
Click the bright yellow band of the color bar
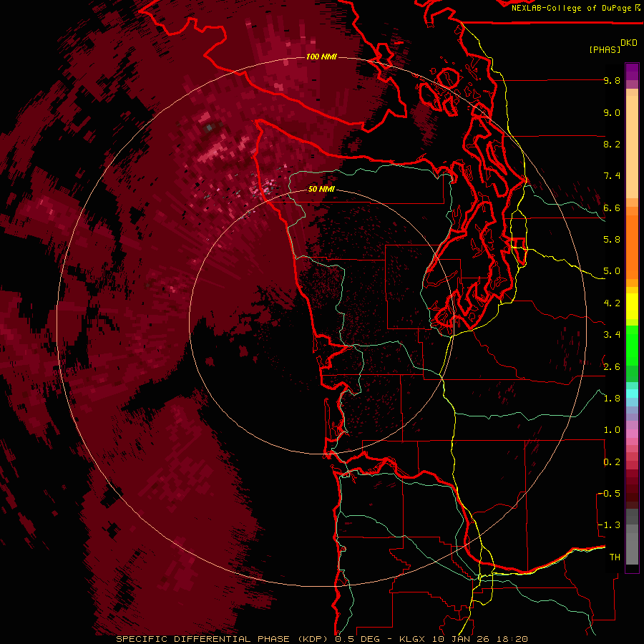pos(632,306)
